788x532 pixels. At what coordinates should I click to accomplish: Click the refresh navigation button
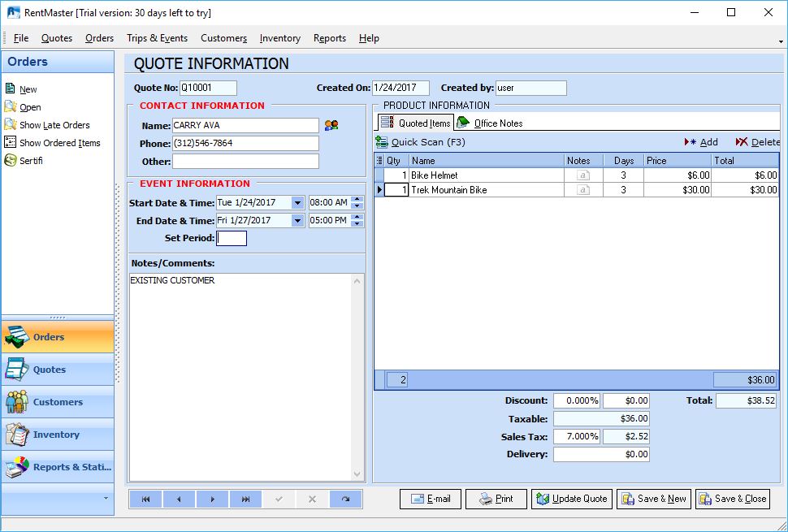point(345,499)
